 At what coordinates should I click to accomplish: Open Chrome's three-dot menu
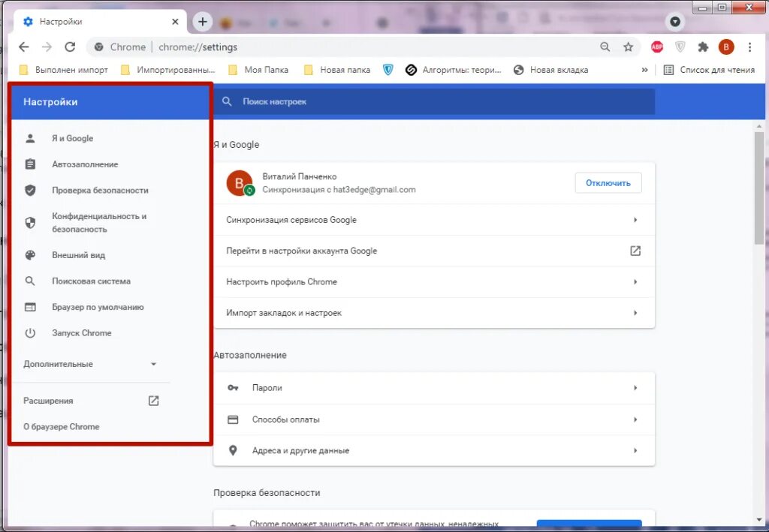[x=749, y=47]
